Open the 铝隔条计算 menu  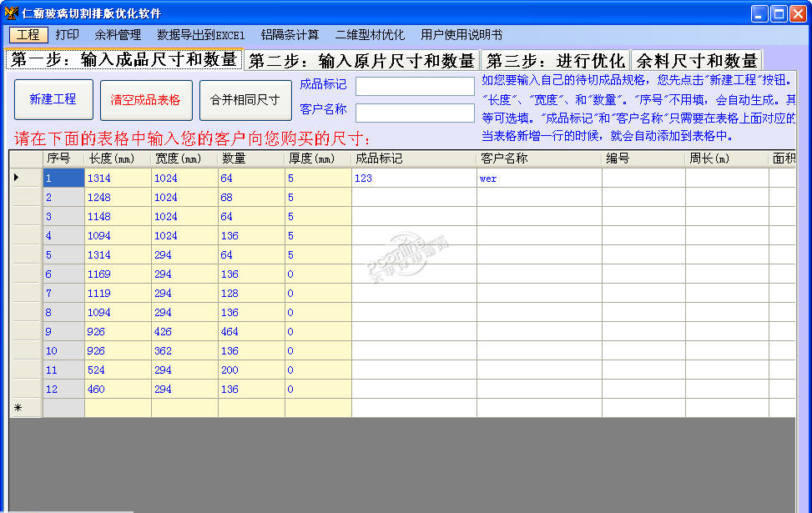click(290, 35)
